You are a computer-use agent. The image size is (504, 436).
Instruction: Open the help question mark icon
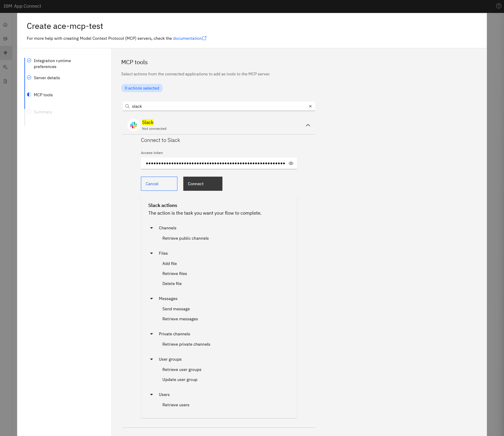[498, 6]
